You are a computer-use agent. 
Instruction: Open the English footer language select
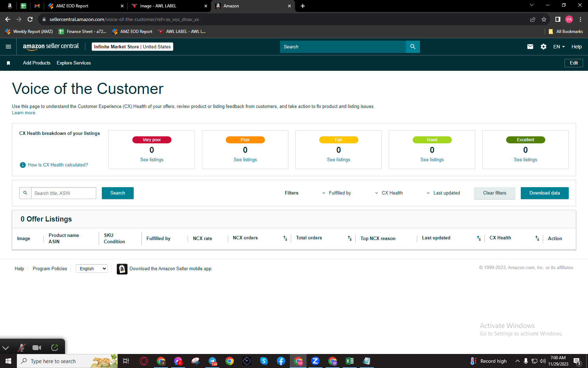pyautogui.click(x=92, y=269)
